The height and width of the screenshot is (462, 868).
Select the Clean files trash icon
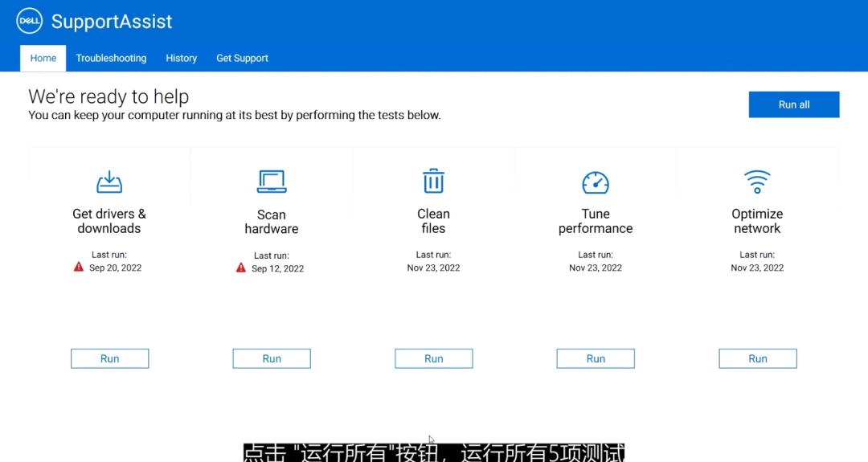pos(433,181)
